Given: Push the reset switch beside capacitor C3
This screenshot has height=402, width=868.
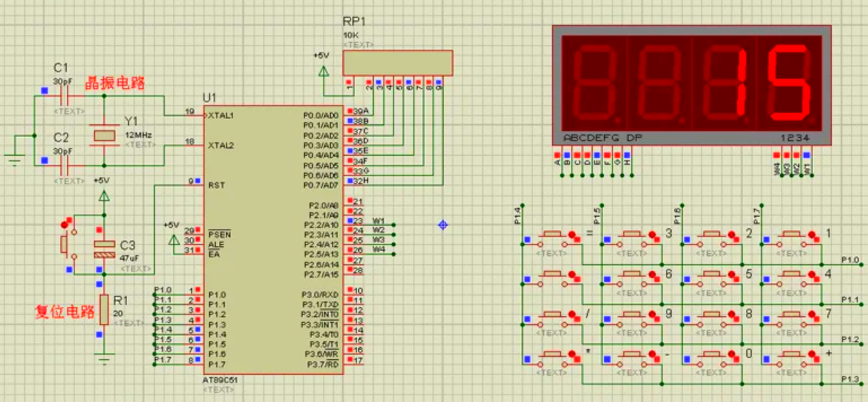Looking at the screenshot, I should pyautogui.click(x=64, y=244).
